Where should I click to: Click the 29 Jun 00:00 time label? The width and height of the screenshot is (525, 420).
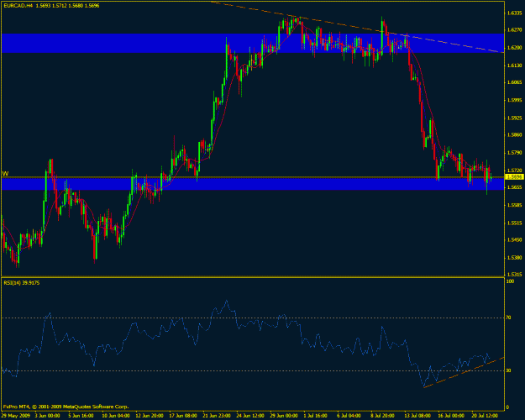tap(284, 416)
